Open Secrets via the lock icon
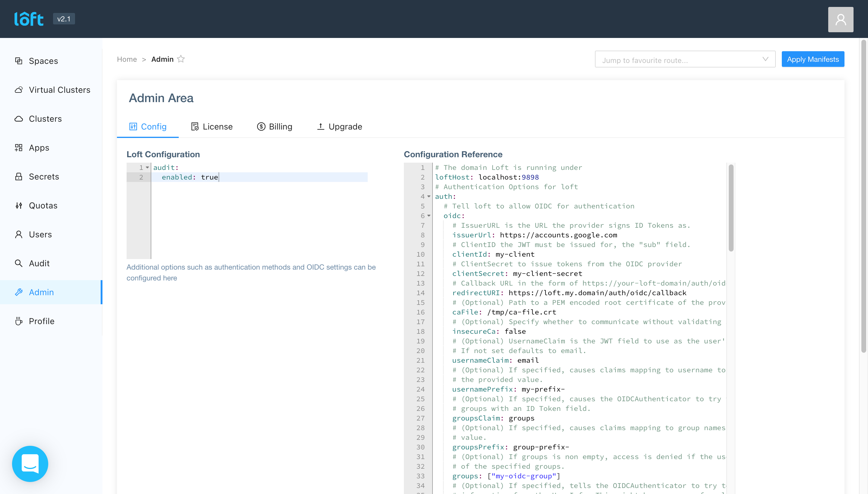 coord(19,177)
